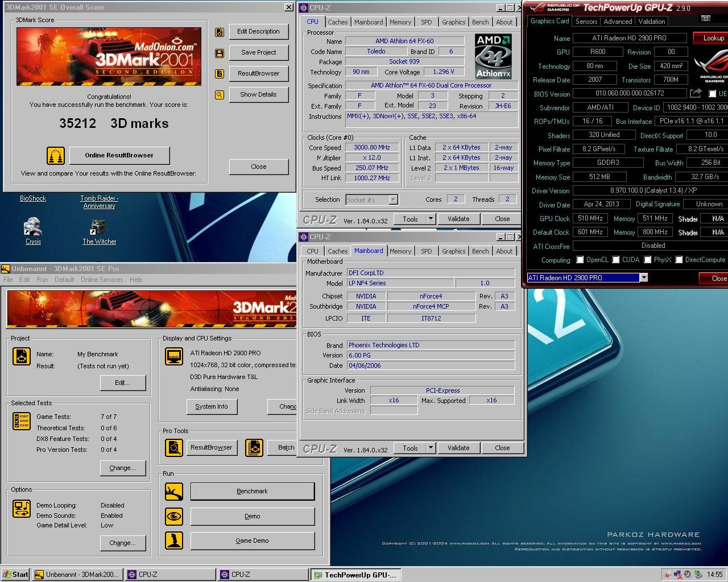Open The Witcher desktop shortcut icon
Screen dimensions: 728x582
pos(99,226)
